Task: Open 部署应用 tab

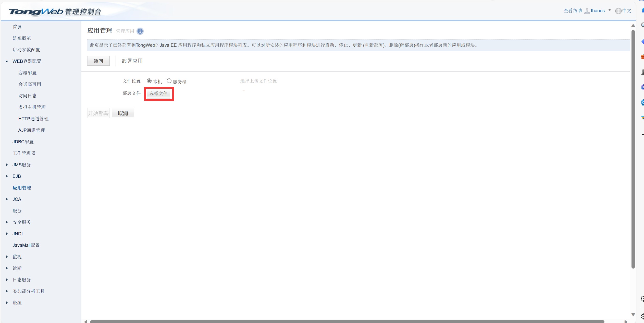Action: 132,61
